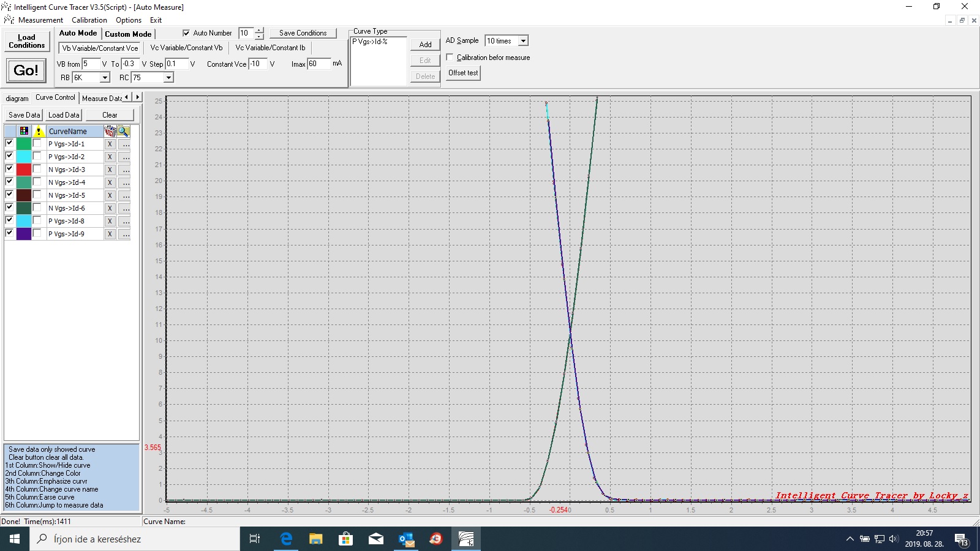Viewport: 980px width, 551px height.
Task: Decrease Auto Number with down spinner
Action: [259, 36]
